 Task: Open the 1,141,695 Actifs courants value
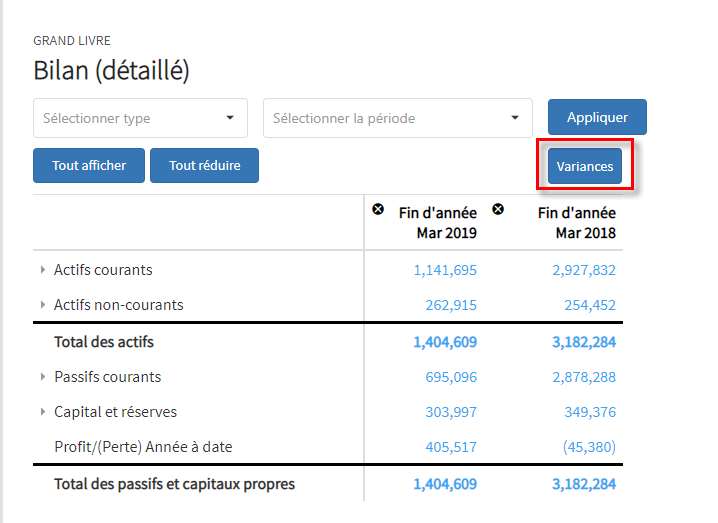pos(445,270)
